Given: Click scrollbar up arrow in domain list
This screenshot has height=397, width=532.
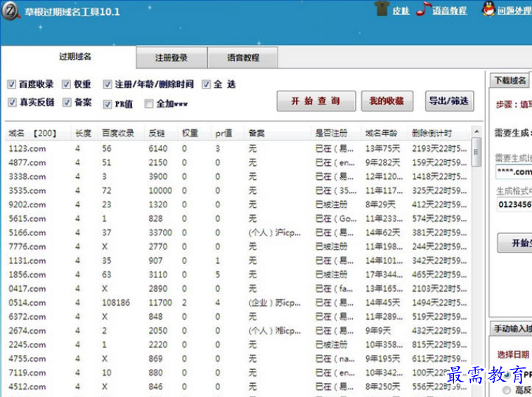Looking at the screenshot, I should [476, 133].
